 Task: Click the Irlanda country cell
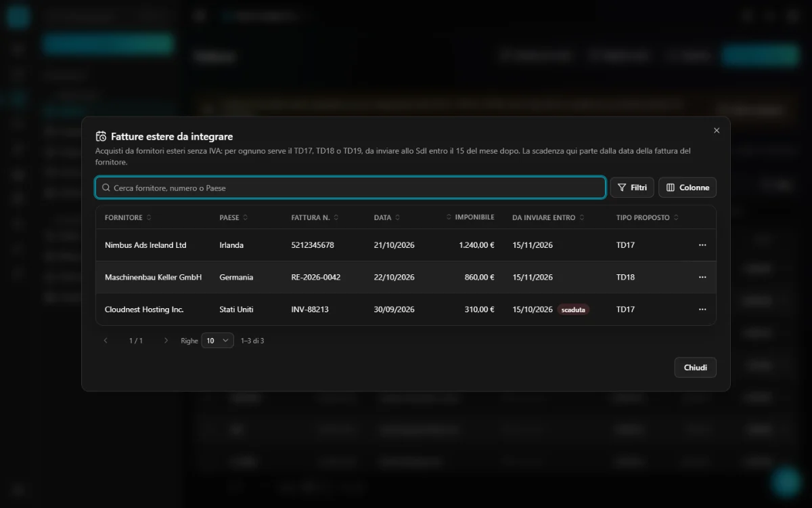click(233, 245)
